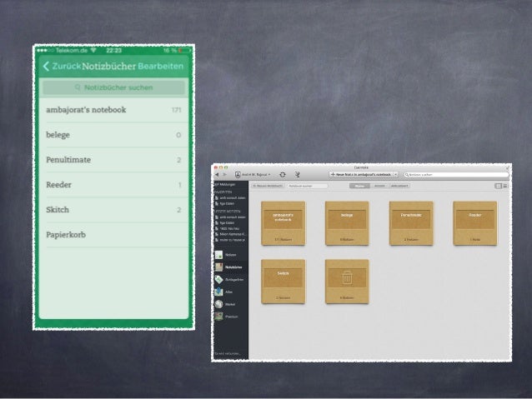Open the Reeder notebook row on phone
This screenshot has height=399, width=532.
pos(113,185)
